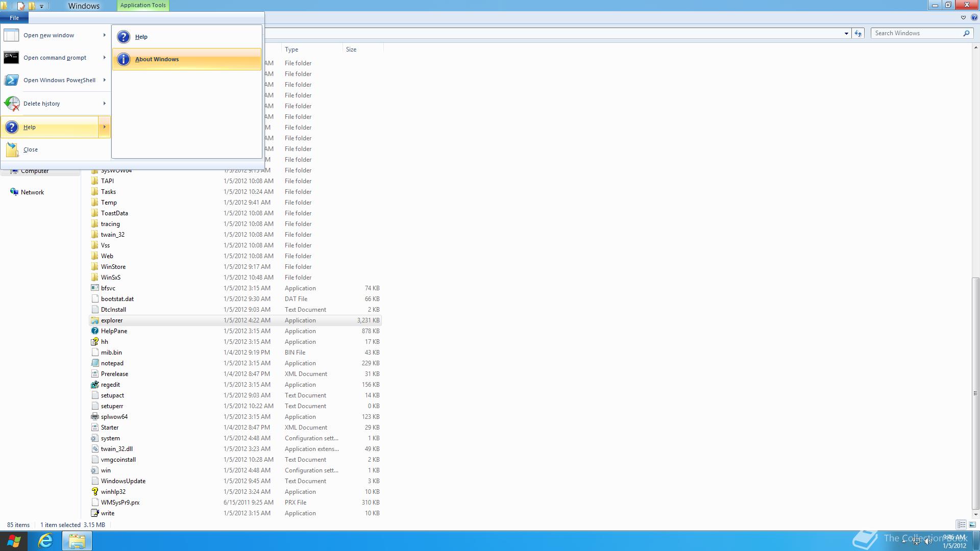Screen dimensions: 980x551
Task: Click the File Explorer taskbar icon
Action: (77, 541)
